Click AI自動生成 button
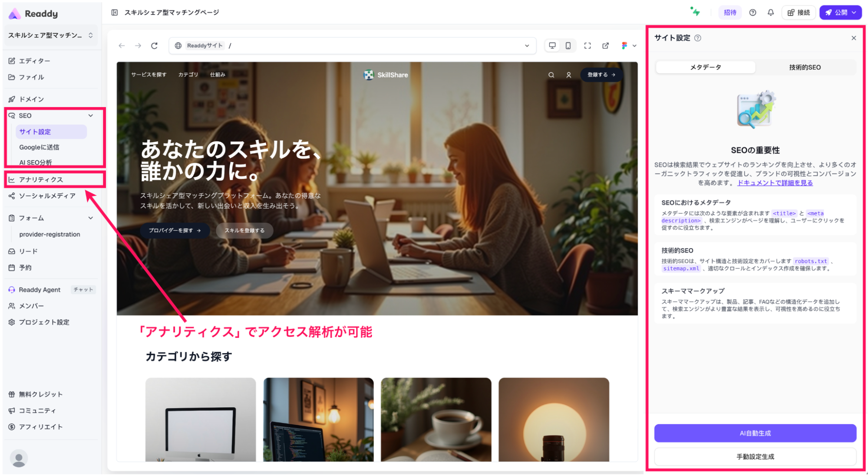The image size is (868, 475). pyautogui.click(x=755, y=433)
